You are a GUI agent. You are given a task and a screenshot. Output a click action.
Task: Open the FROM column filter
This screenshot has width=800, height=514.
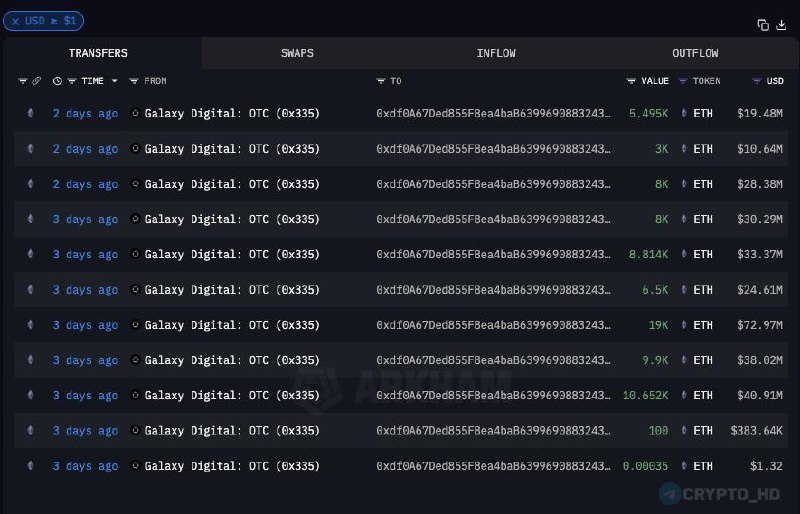click(134, 81)
